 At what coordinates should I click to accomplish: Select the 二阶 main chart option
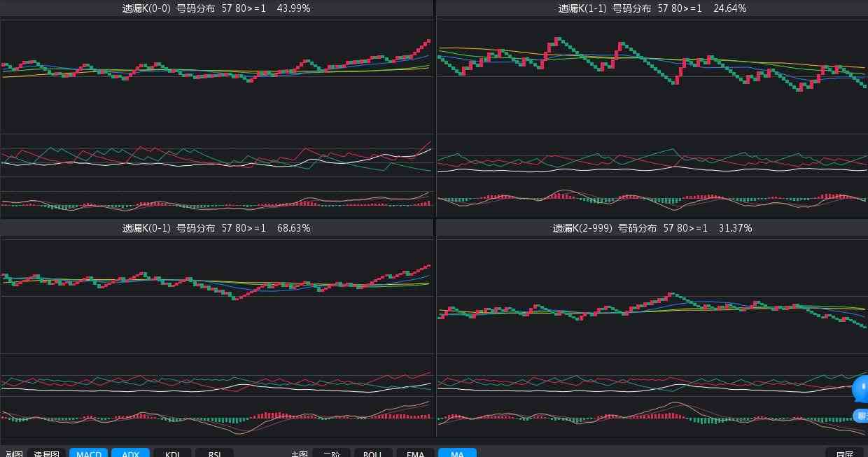(331, 454)
